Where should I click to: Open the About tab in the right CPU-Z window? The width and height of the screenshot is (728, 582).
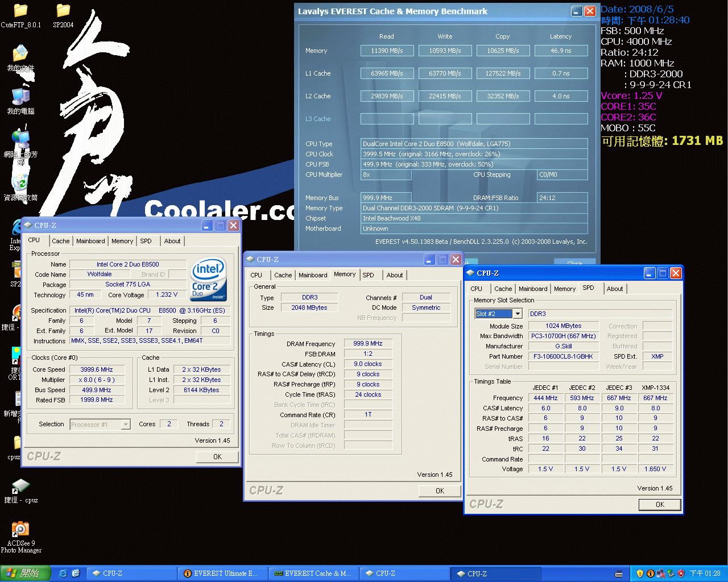615,289
